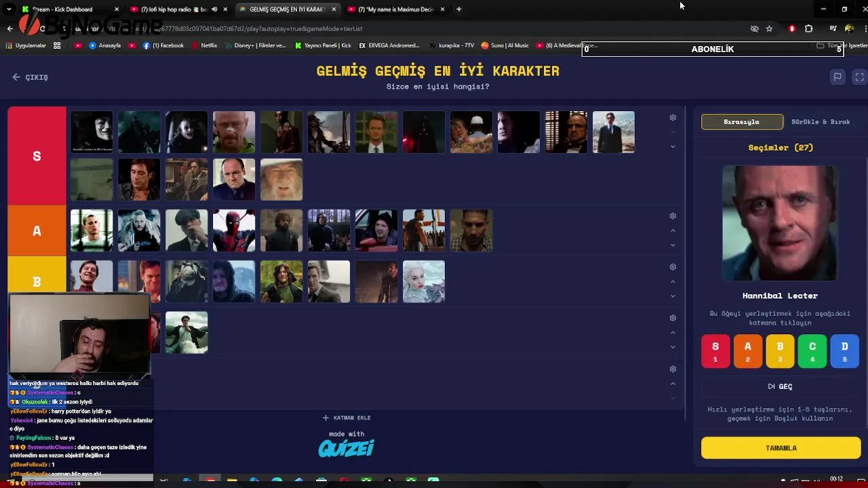Move B tier up with chevron
The width and height of the screenshot is (868, 488).
coord(673,281)
